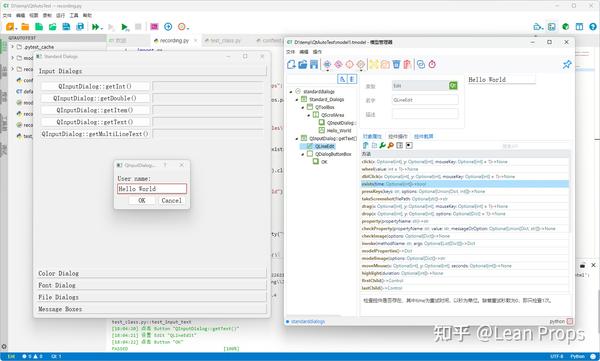This screenshot has width=600, height=361.
Task: Click the Hello World text input field
Action: [152, 189]
